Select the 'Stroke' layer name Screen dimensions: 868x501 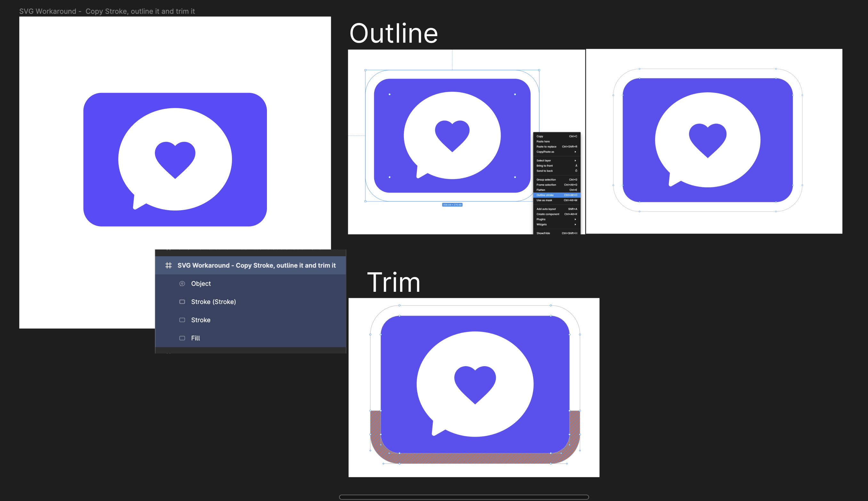[x=201, y=320]
